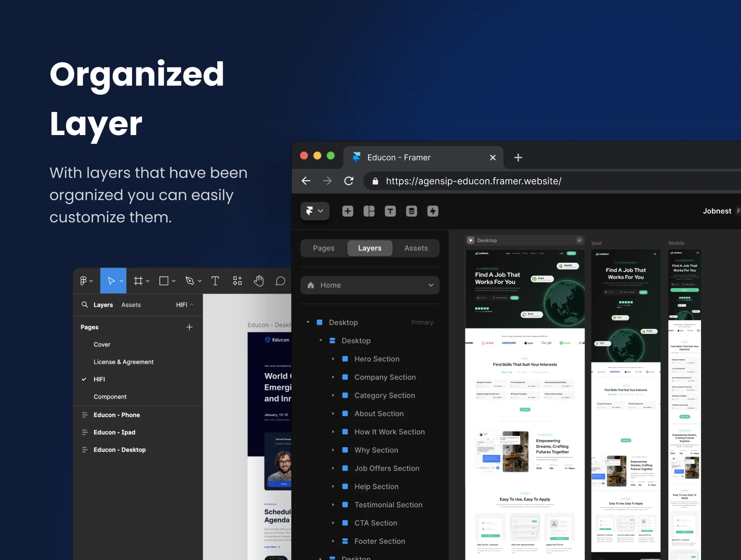Collapse the nested Desktop stack layer

tap(321, 341)
